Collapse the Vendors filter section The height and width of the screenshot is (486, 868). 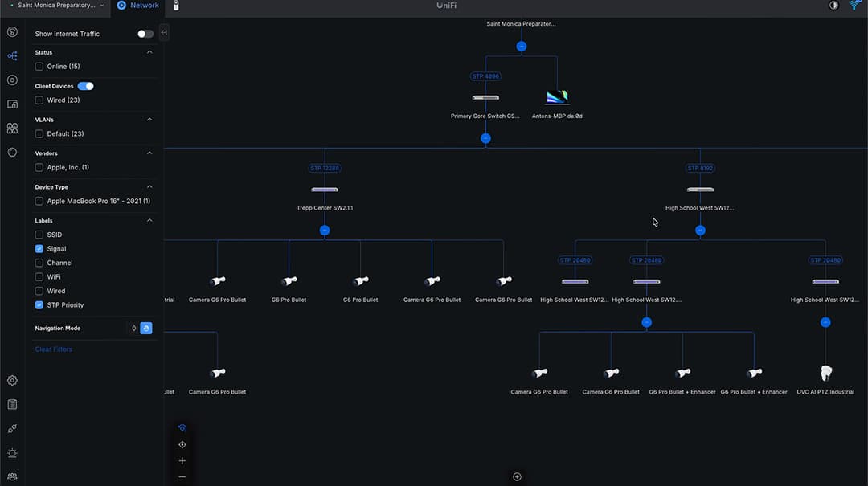(x=149, y=153)
